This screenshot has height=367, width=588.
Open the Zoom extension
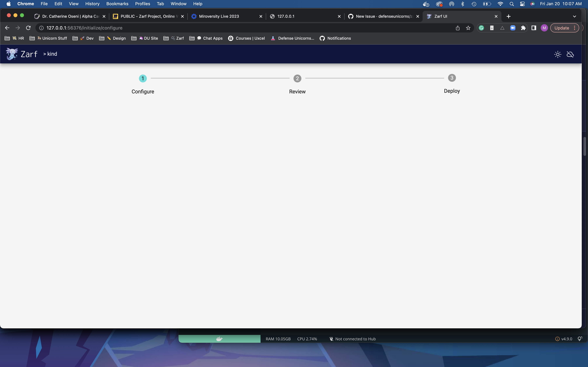coord(513,28)
